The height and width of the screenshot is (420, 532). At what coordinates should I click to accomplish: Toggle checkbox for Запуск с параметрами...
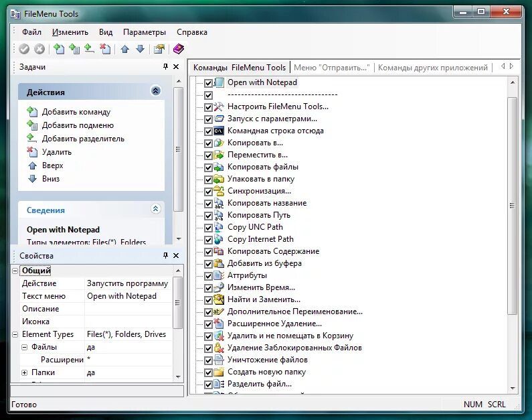(208, 119)
